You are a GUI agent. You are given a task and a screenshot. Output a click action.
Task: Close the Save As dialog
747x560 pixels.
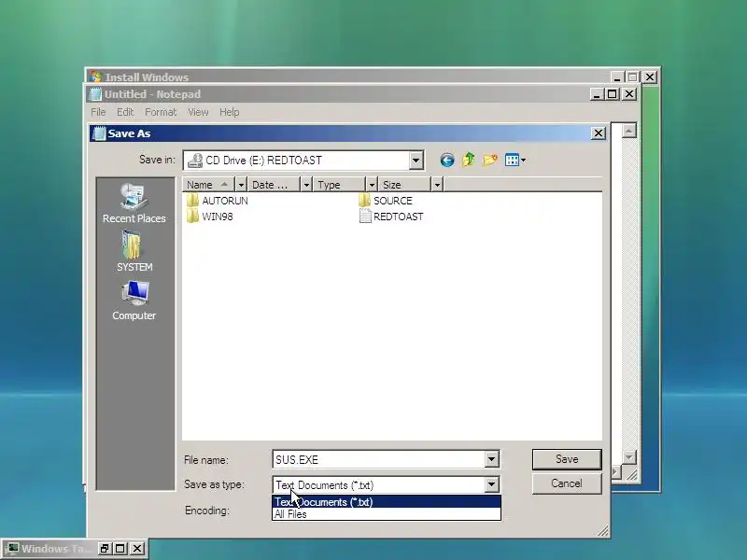coord(599,133)
